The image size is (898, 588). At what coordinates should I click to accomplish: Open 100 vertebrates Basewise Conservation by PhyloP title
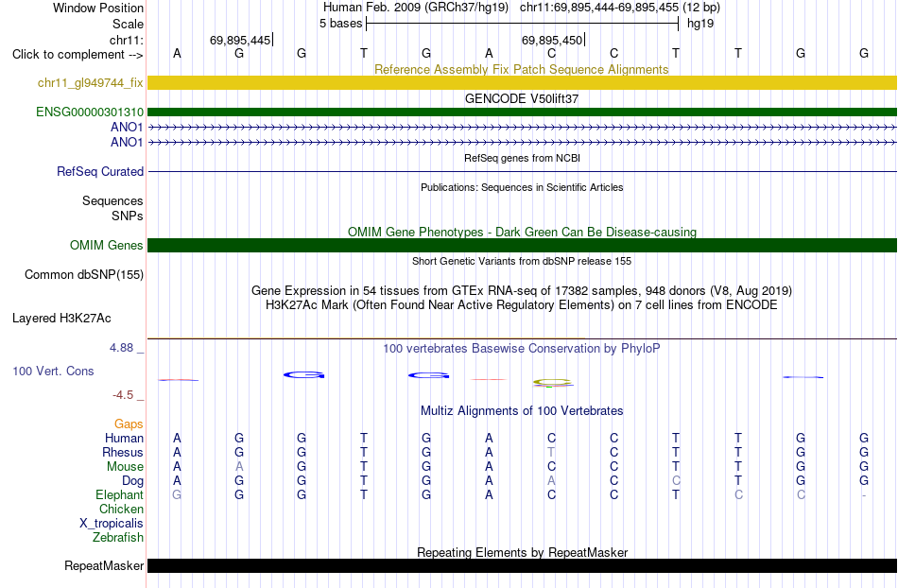point(522,349)
